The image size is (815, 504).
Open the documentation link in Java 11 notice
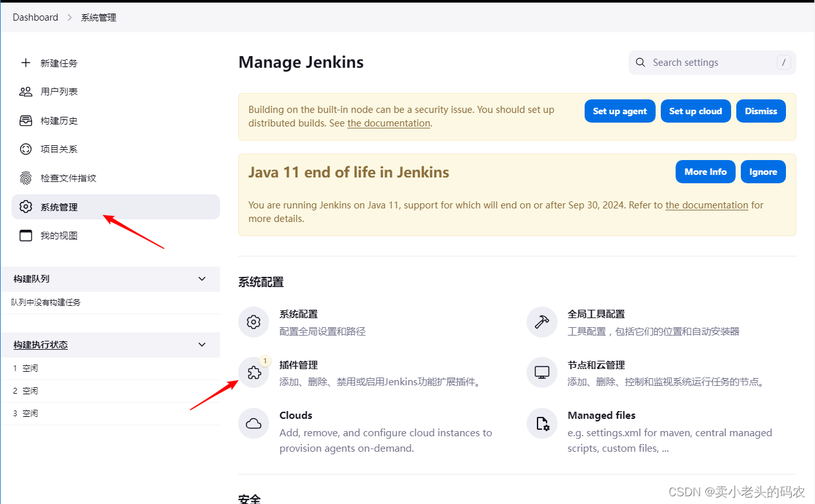point(707,205)
